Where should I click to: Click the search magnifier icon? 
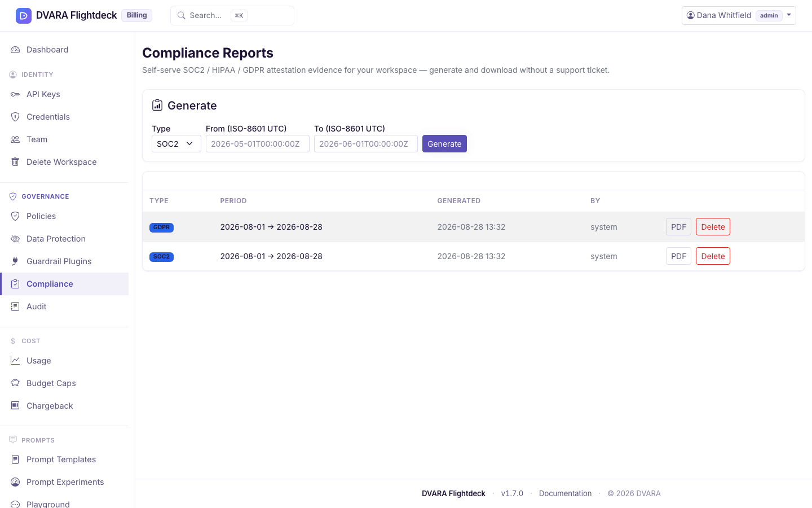[182, 16]
